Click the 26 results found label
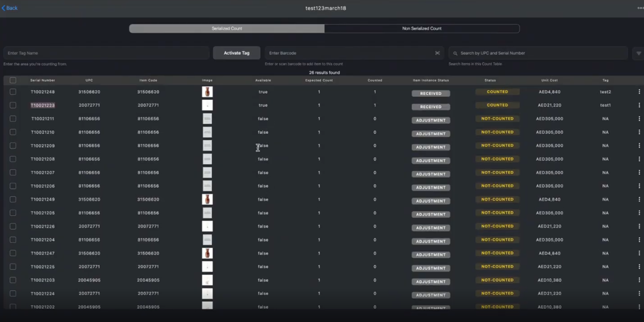 click(x=325, y=73)
